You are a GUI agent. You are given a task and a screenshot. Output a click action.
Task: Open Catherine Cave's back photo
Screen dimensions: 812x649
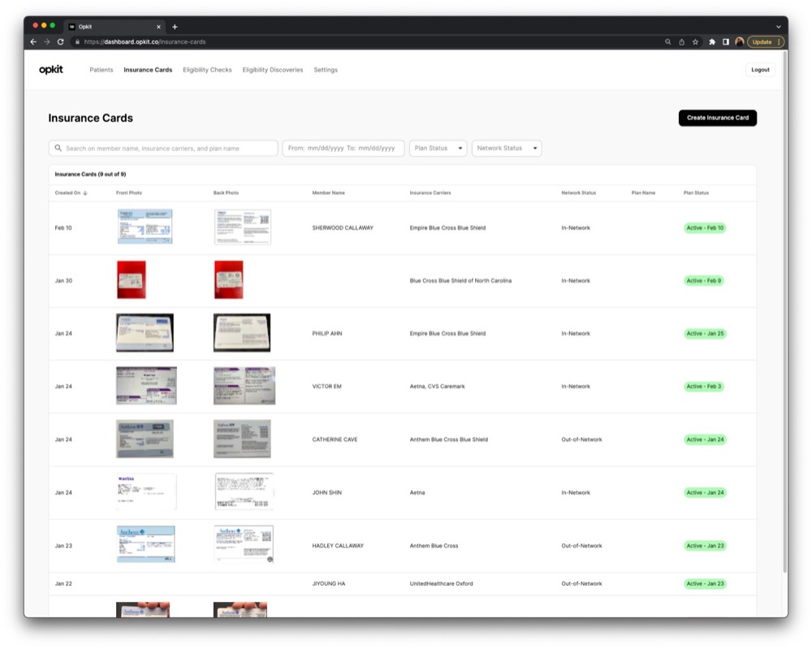(x=242, y=439)
